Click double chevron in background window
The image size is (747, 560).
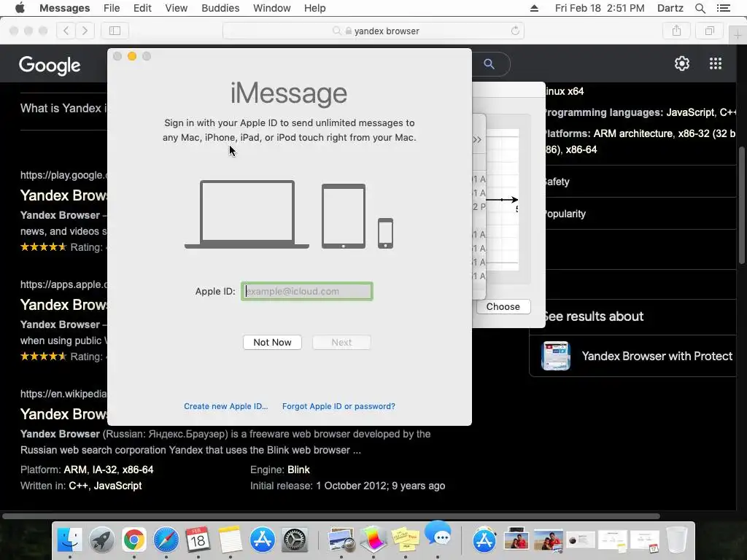click(477, 139)
